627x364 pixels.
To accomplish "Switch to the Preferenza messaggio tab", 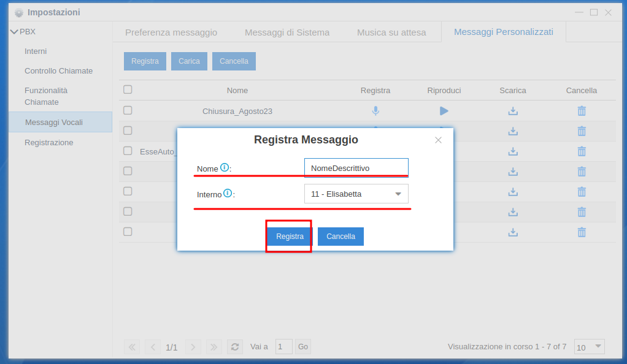I will coord(171,32).
